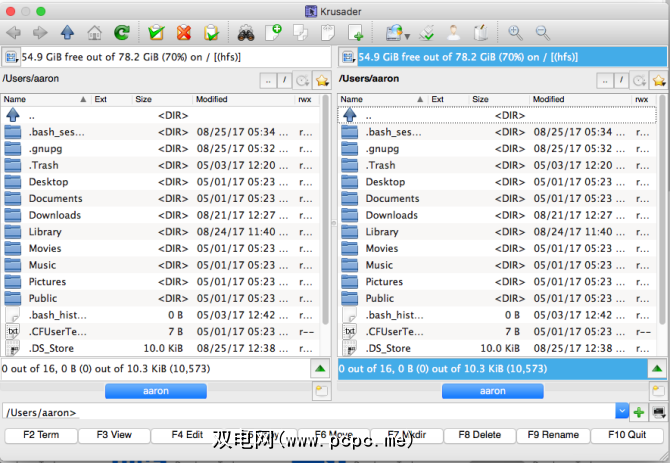
Task: Click the F3 View button
Action: pos(114,435)
